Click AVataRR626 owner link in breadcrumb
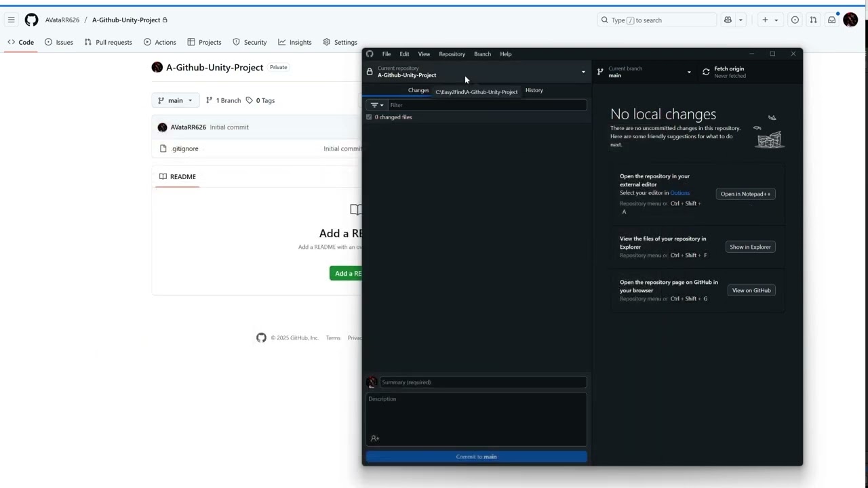The width and height of the screenshot is (868, 488). (x=62, y=20)
